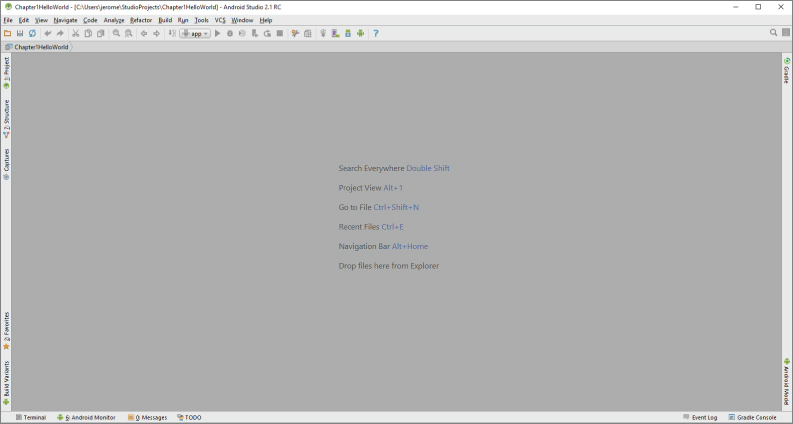The height and width of the screenshot is (424, 793).
Task: Click the Find magnifier icon
Action: (116, 33)
